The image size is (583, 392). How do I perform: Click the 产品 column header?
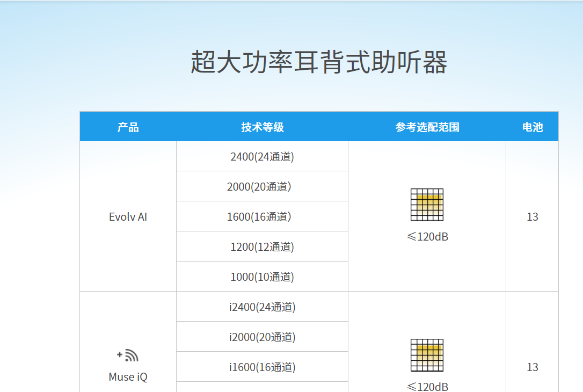click(x=128, y=127)
